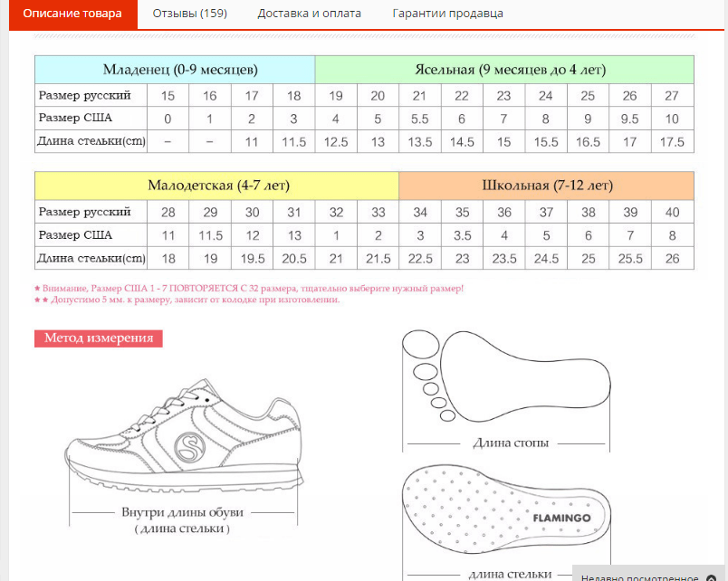Click Russian size 40 cell

[672, 212]
